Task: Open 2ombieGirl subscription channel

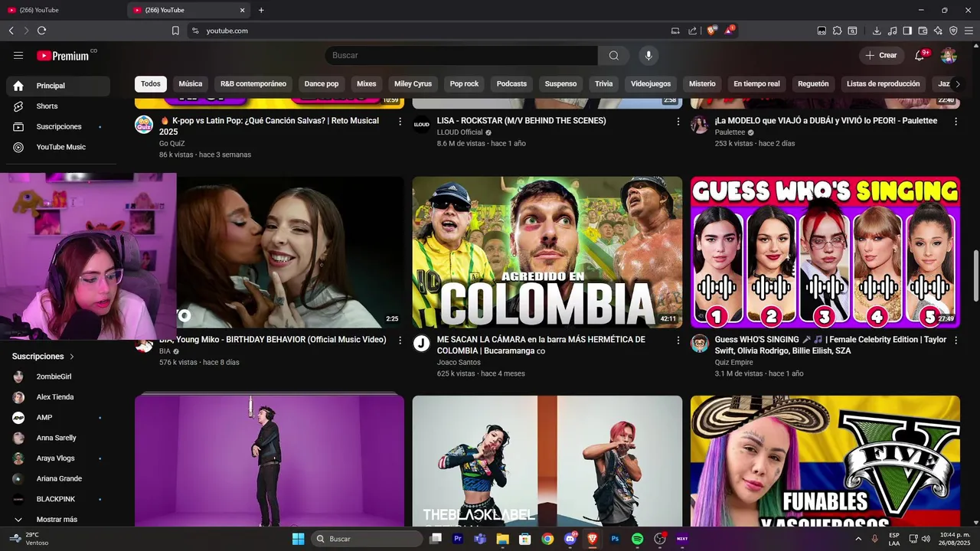Action: (x=58, y=377)
